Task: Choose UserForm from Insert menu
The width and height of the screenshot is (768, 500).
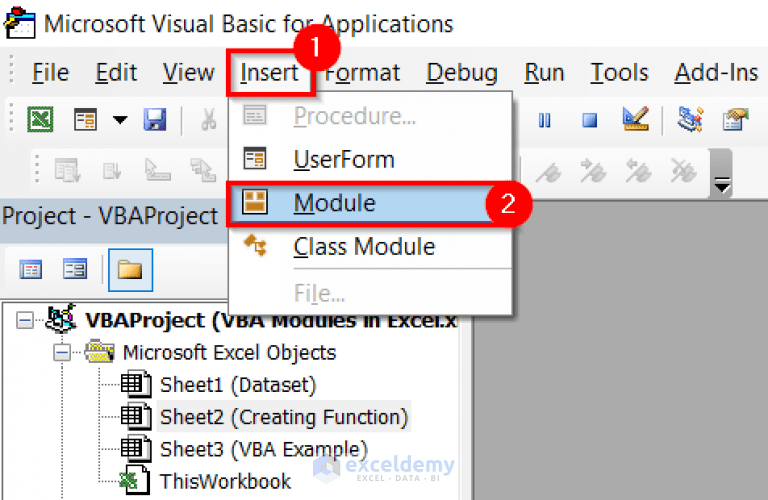Action: [x=370, y=159]
